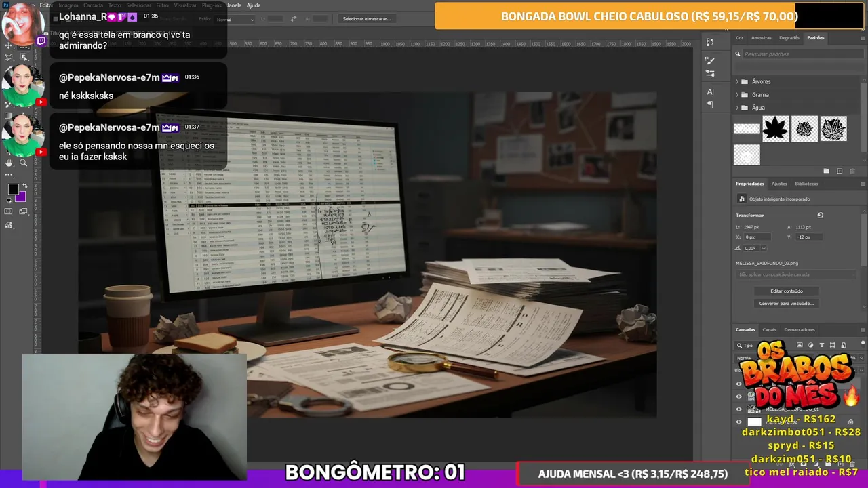Image resolution: width=868 pixels, height=488 pixels.
Task: Swap width and height icon in options bar
Action: [x=294, y=19]
